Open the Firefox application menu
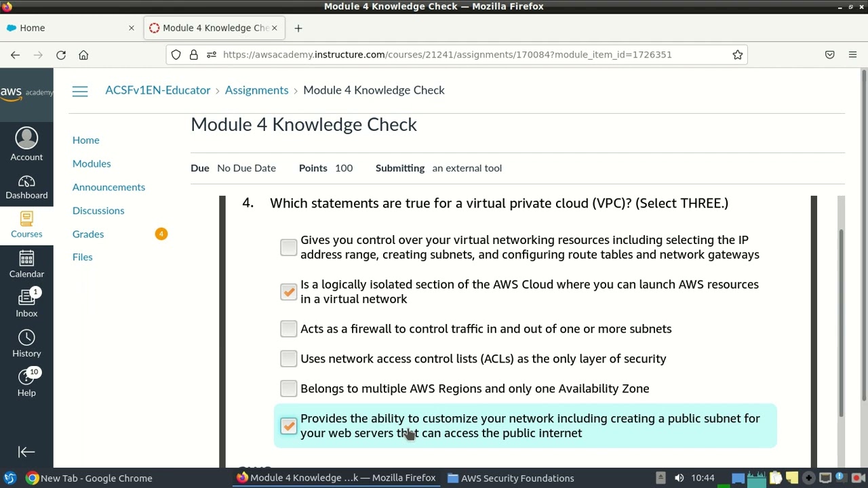868x488 pixels. coord(852,55)
